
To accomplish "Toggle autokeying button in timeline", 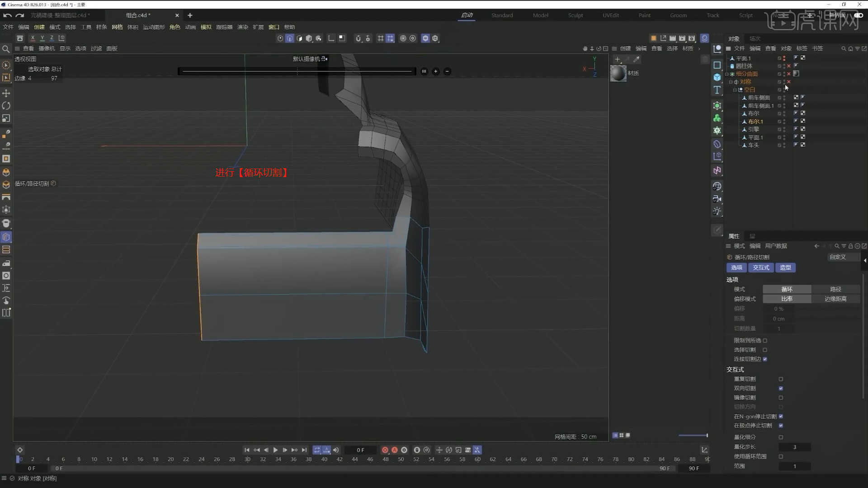I will (x=395, y=450).
